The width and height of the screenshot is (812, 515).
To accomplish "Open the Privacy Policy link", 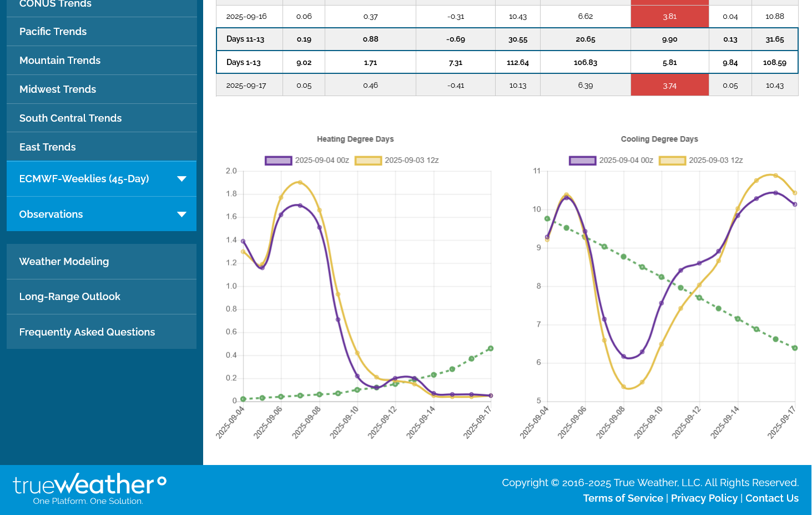I will pos(704,498).
